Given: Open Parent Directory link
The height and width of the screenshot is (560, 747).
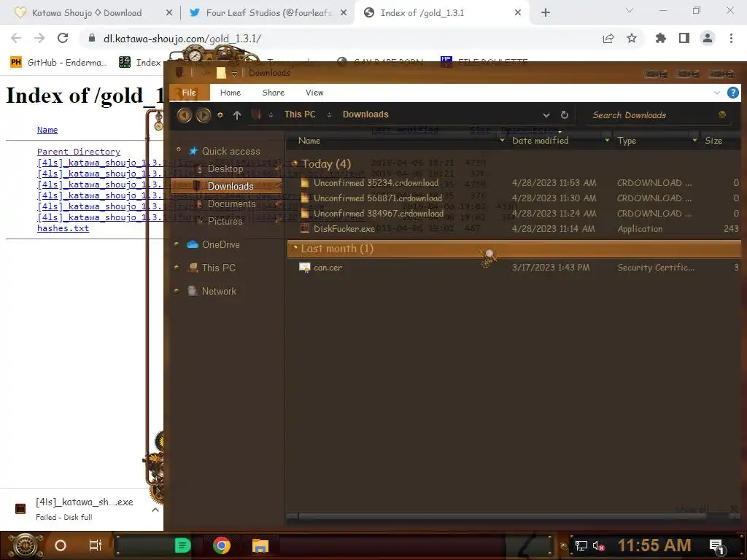Looking at the screenshot, I should coord(79,152).
